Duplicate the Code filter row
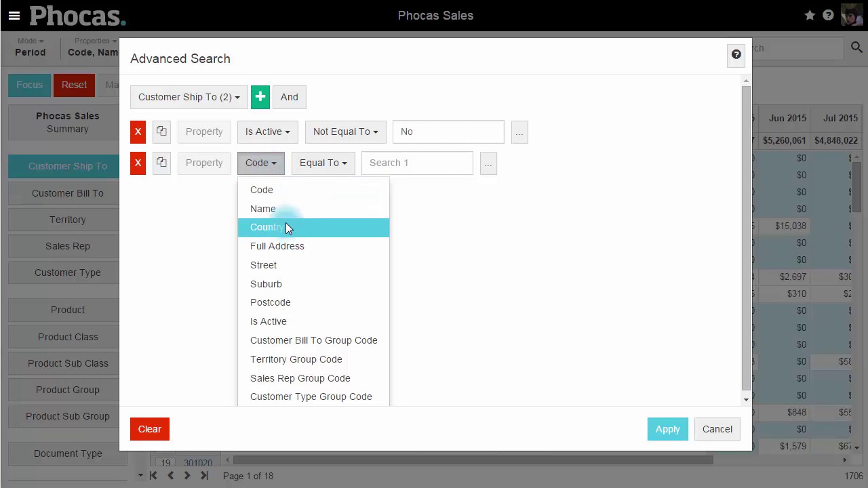The height and width of the screenshot is (488, 868). (161, 163)
